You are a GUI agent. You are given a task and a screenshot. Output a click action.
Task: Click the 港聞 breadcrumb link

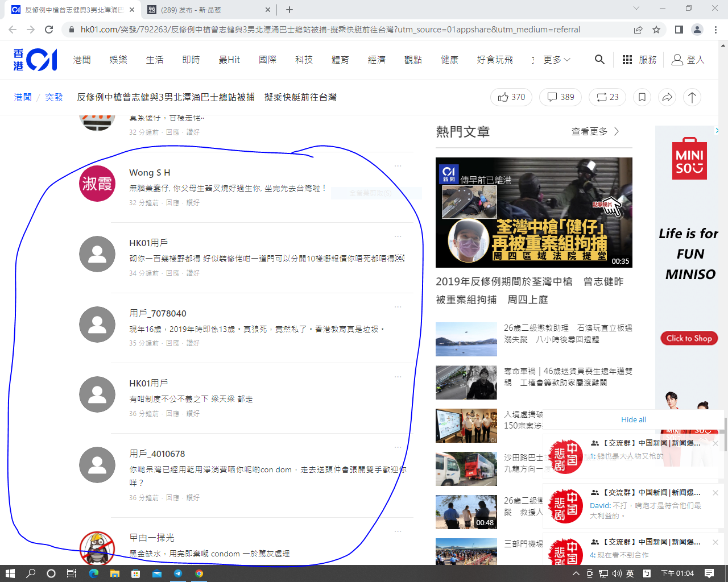point(23,97)
